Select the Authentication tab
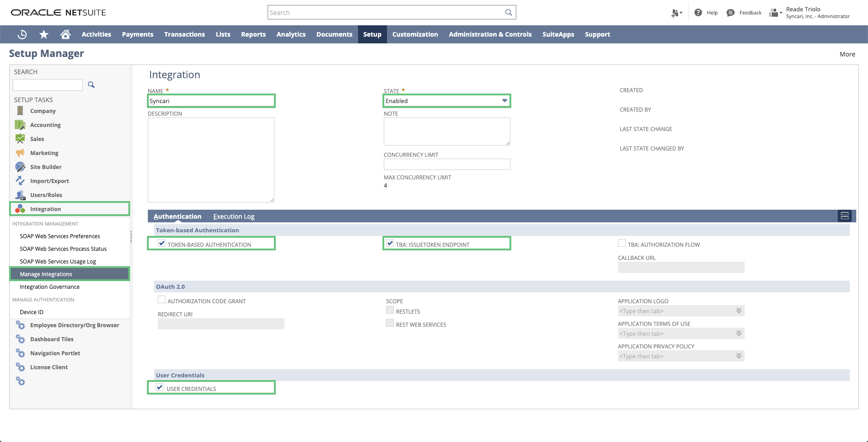Screen dimensions: 868x442 177,216
